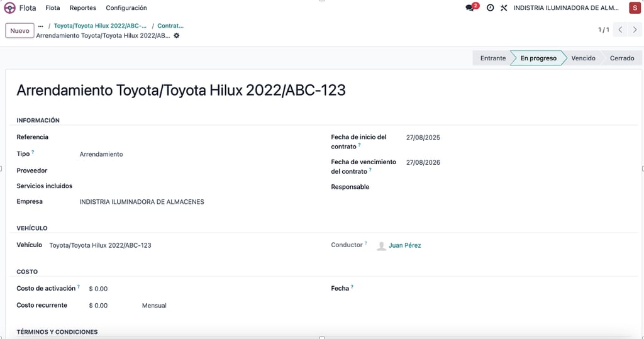Open the user avatar menu
Screen dimensions: 644x339
635,8
